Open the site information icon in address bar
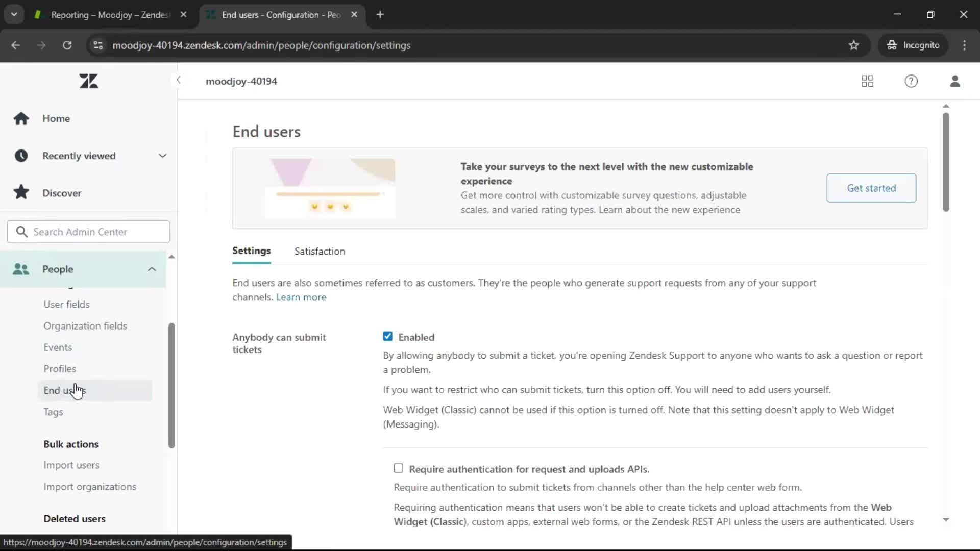This screenshot has height=551, width=980. tap(98, 45)
